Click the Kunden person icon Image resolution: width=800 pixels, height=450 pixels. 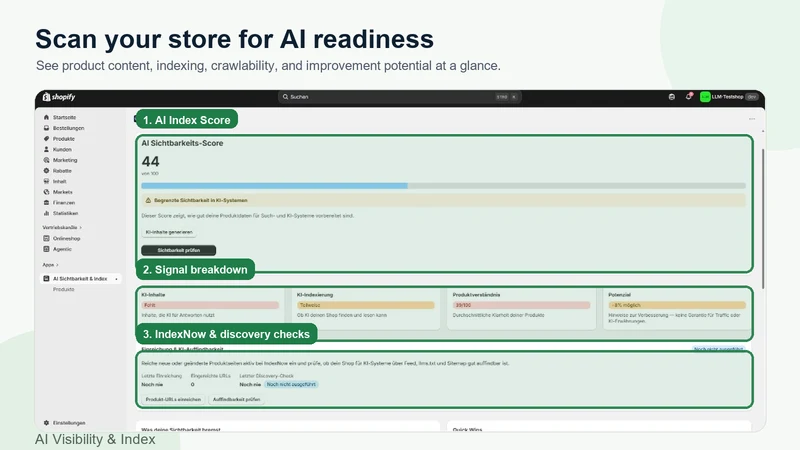(46, 149)
